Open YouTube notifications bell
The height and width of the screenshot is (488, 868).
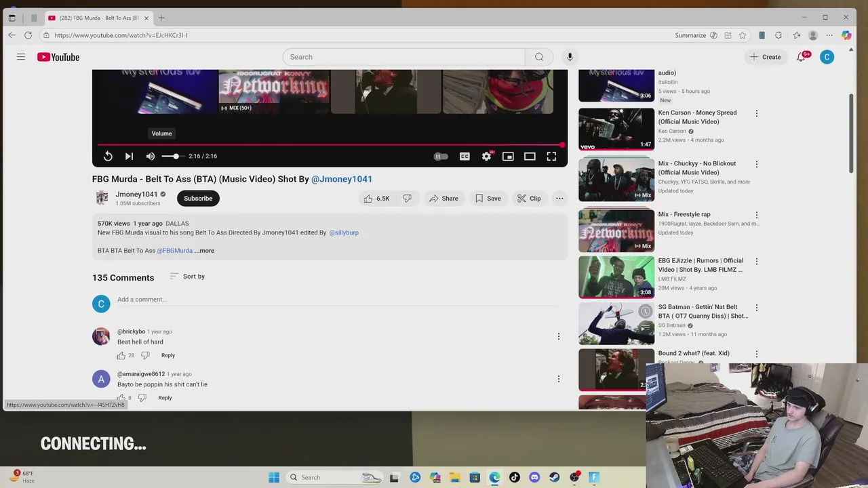801,57
